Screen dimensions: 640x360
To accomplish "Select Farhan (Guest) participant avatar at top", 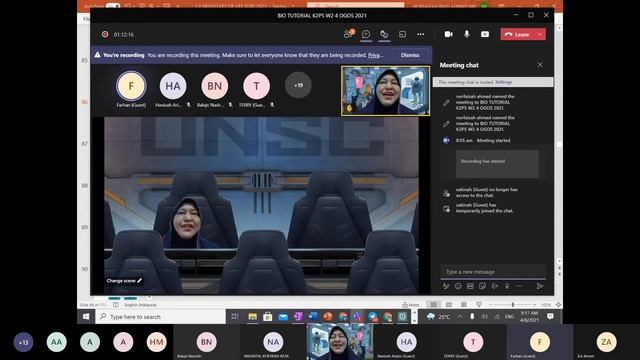I will pos(131,86).
